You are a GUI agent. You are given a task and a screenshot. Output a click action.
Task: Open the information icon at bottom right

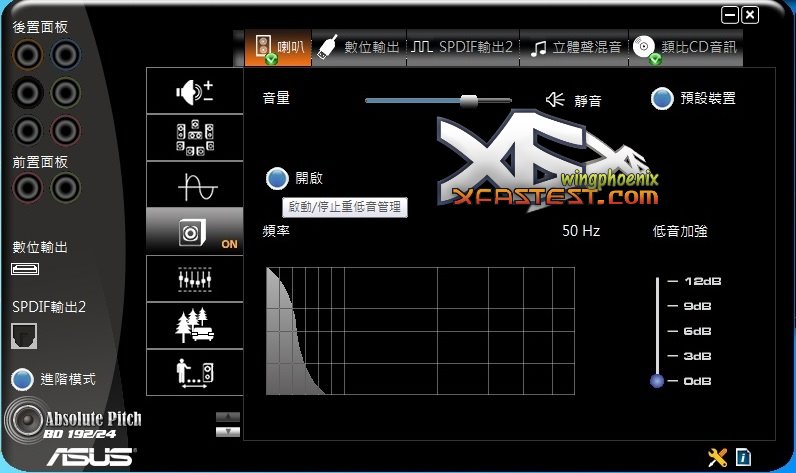(743, 457)
